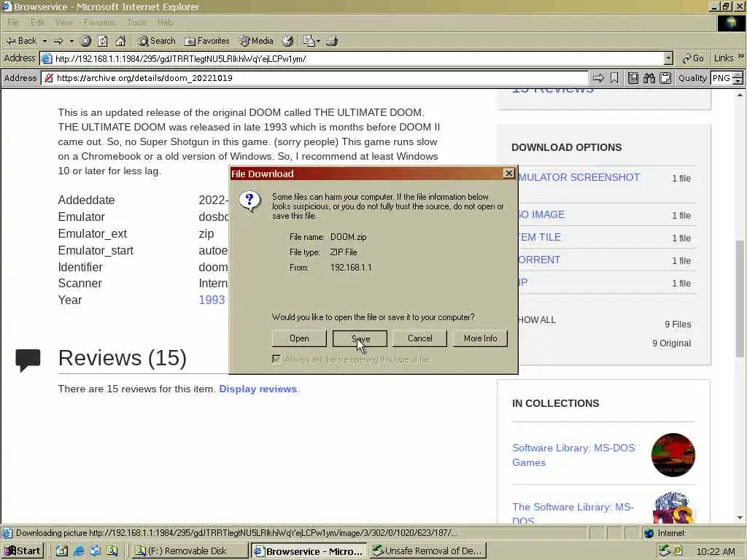
Task: Click Save in File Download dialog
Action: pos(360,338)
